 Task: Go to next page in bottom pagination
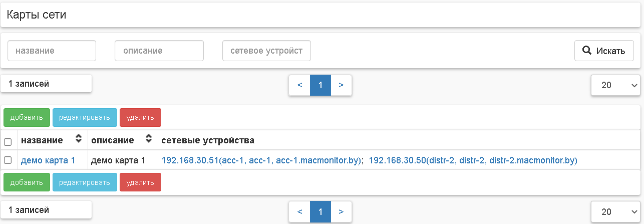tap(341, 211)
